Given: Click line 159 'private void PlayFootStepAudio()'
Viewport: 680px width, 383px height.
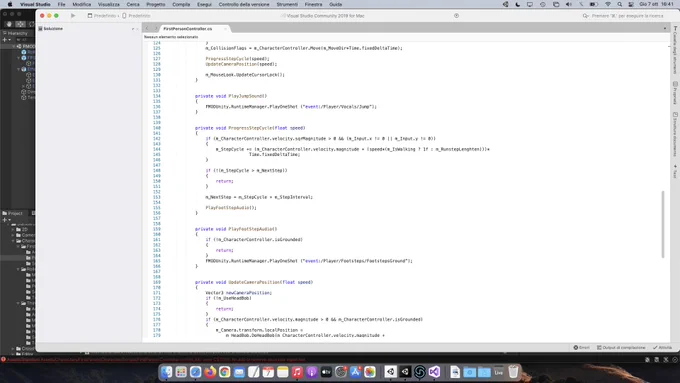Looking at the screenshot, I should click(x=236, y=229).
